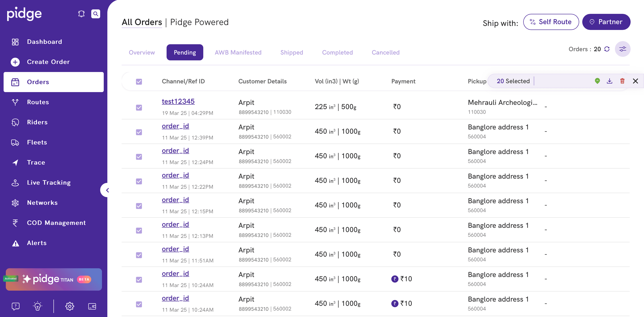Collapse the sidebar with the chevron
This screenshot has height=317, width=644.
pos(107,190)
